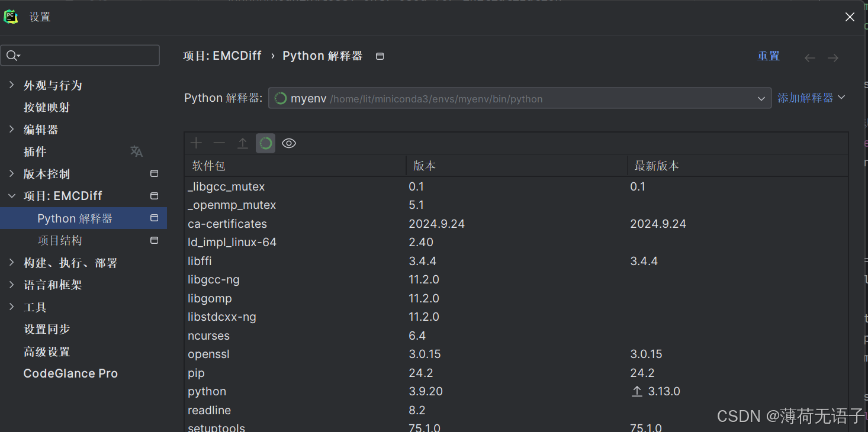Expand 编辑器 settings group
Image resolution: width=868 pixels, height=432 pixels.
[11, 129]
